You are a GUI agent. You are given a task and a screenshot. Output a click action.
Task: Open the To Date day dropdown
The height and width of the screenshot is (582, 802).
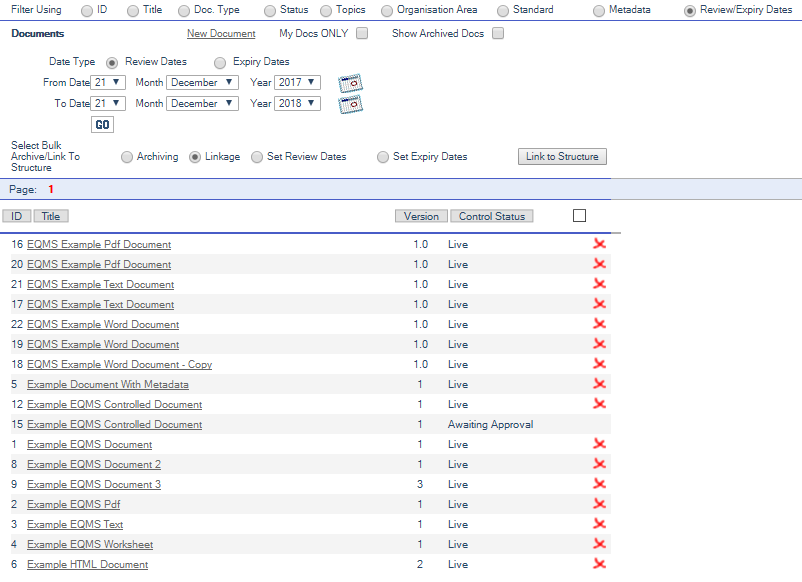[108, 103]
